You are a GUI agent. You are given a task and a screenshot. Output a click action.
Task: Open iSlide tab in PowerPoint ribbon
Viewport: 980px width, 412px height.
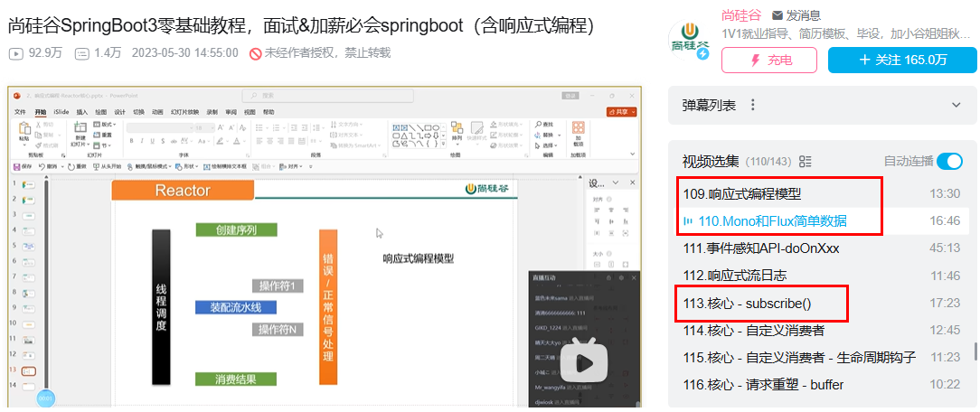point(61,112)
